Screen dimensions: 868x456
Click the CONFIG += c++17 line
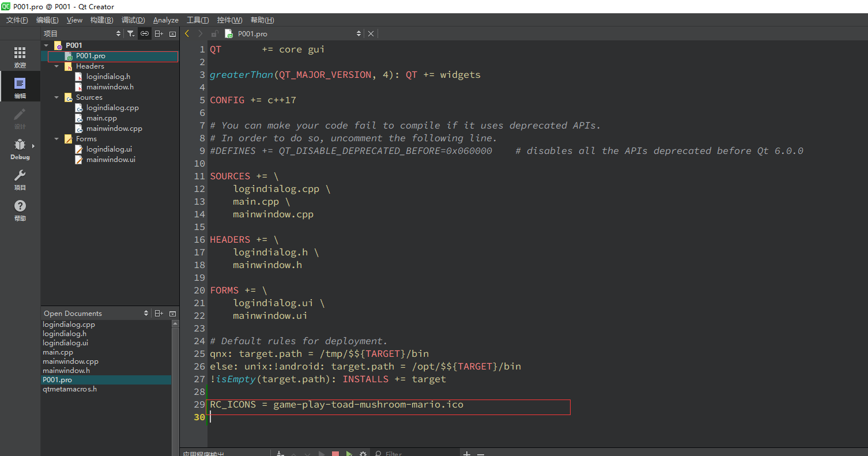tap(253, 100)
